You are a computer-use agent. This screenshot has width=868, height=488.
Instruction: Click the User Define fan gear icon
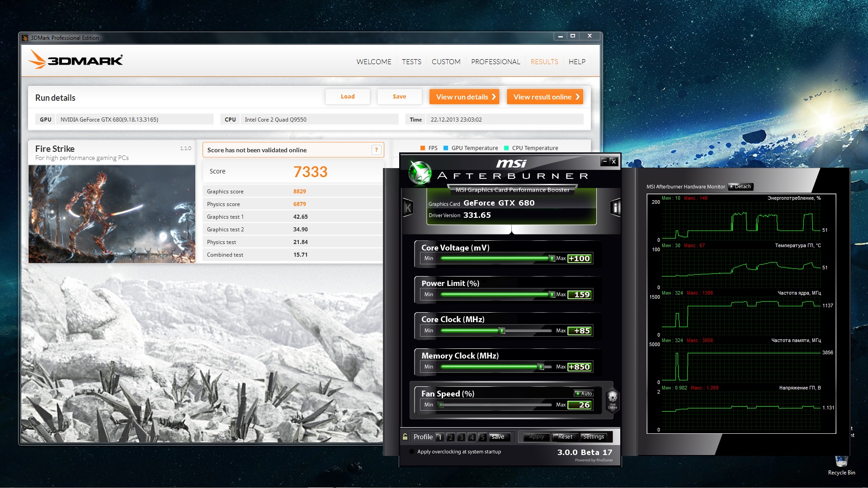point(613,400)
